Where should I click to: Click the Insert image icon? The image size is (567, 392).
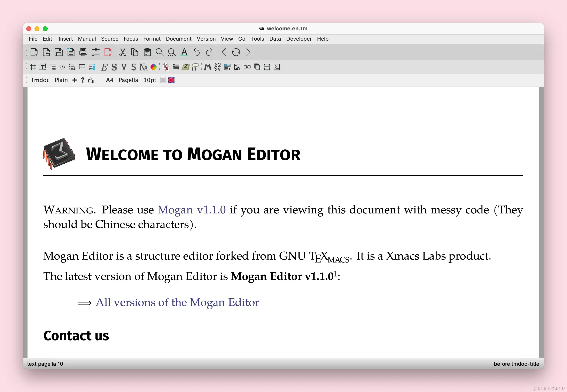(237, 67)
